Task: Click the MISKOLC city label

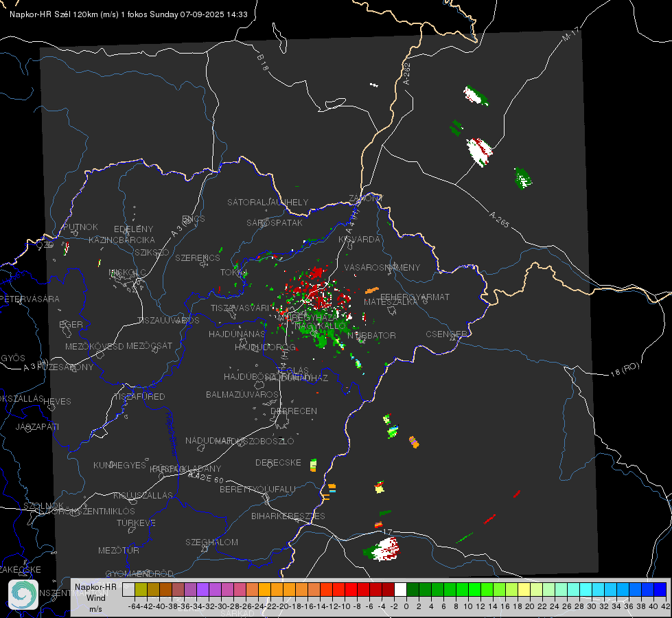Action: (x=127, y=273)
